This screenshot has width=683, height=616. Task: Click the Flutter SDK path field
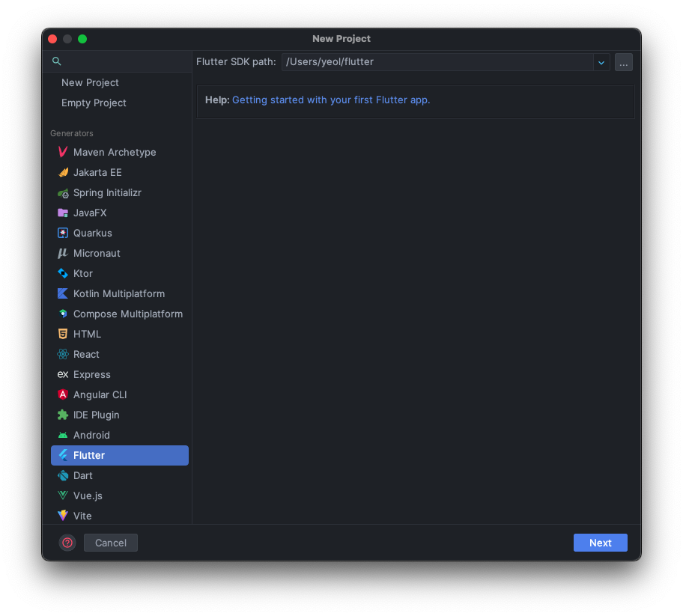point(437,62)
